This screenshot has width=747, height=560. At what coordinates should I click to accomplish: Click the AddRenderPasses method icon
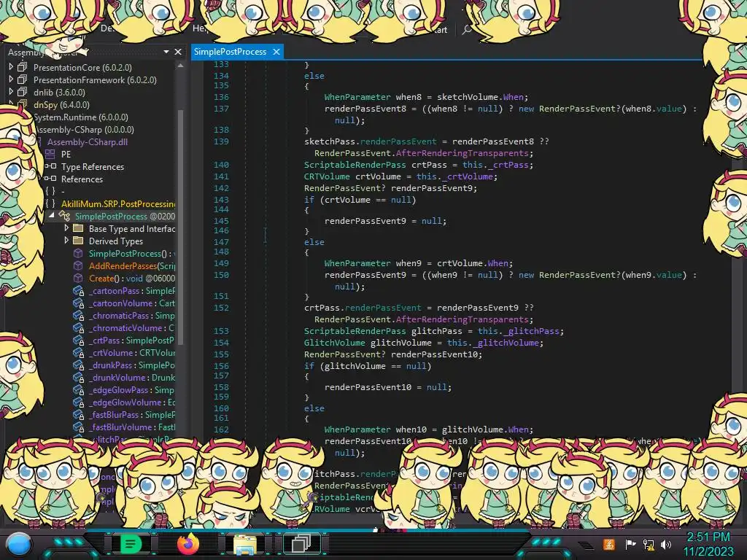[78, 265]
